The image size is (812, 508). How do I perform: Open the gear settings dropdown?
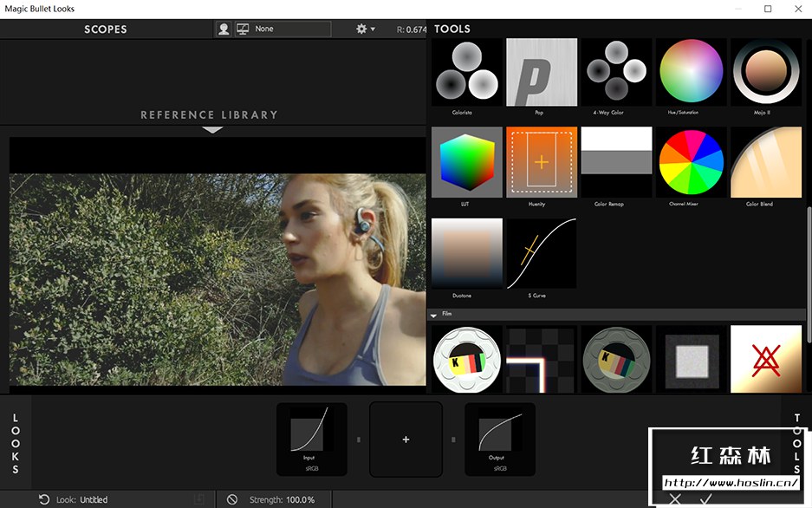365,29
